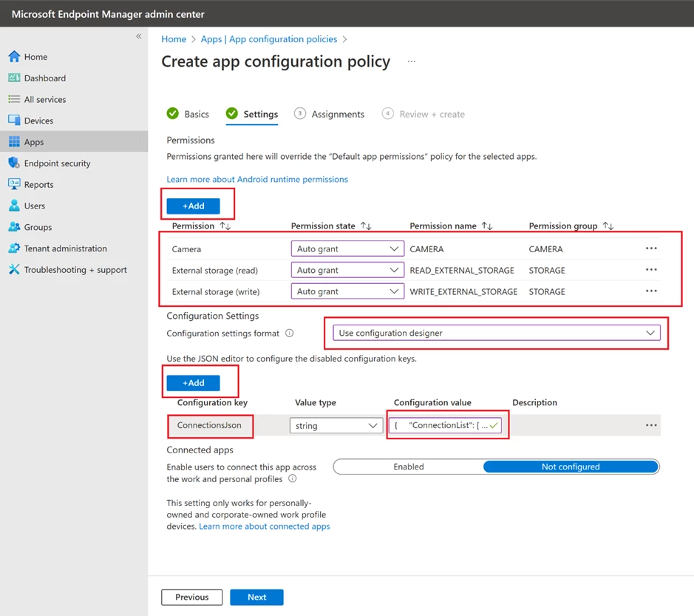Open the ellipsis menu for the Camera permission
This screenshot has height=616, width=694.
pos(651,248)
